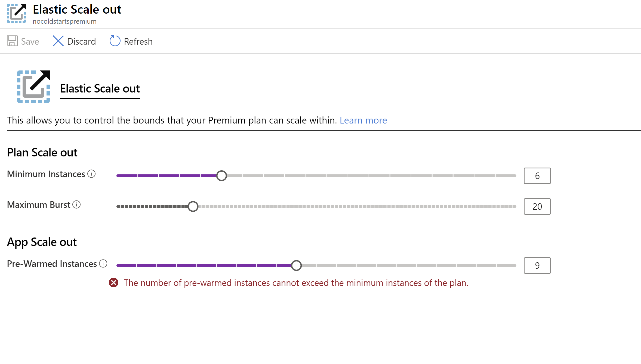This screenshot has height=364, width=641.
Task: Click the Minimum Instances value box showing 6
Action: (x=537, y=176)
